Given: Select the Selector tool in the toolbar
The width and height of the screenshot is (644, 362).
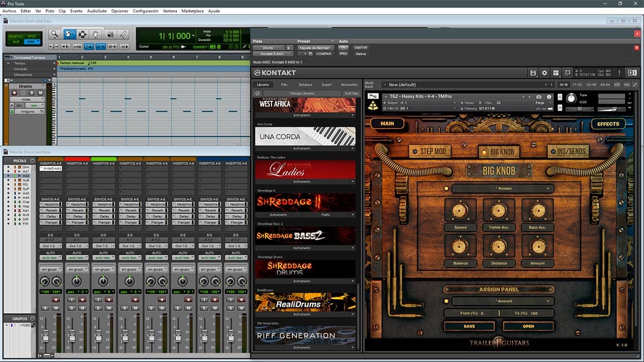Looking at the screenshot, I should pos(83,34).
